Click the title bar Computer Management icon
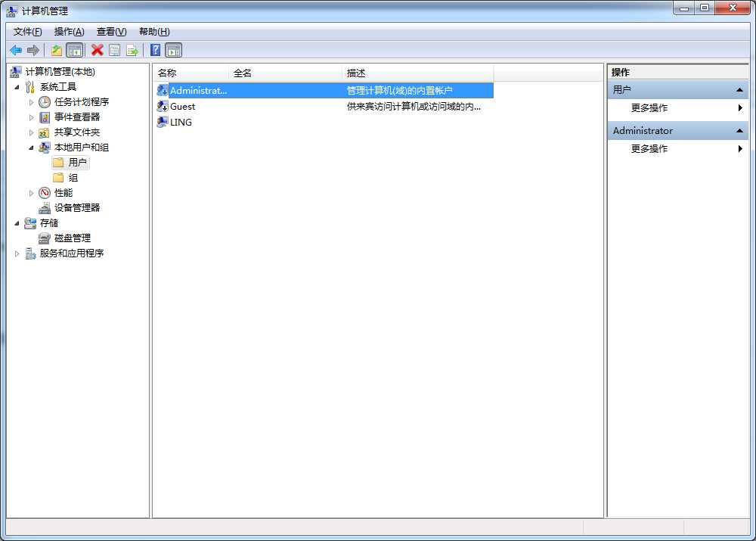The height and width of the screenshot is (541, 756). (12, 11)
